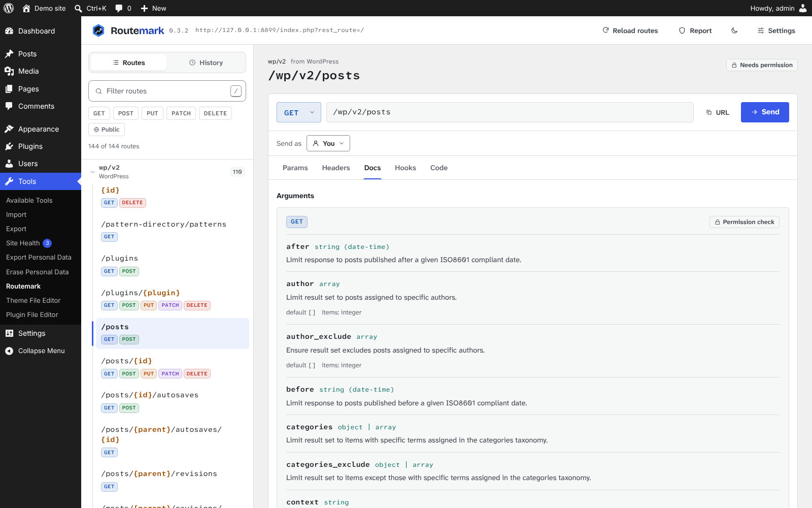
Task: Click the Routemark logo icon
Action: pos(98,30)
